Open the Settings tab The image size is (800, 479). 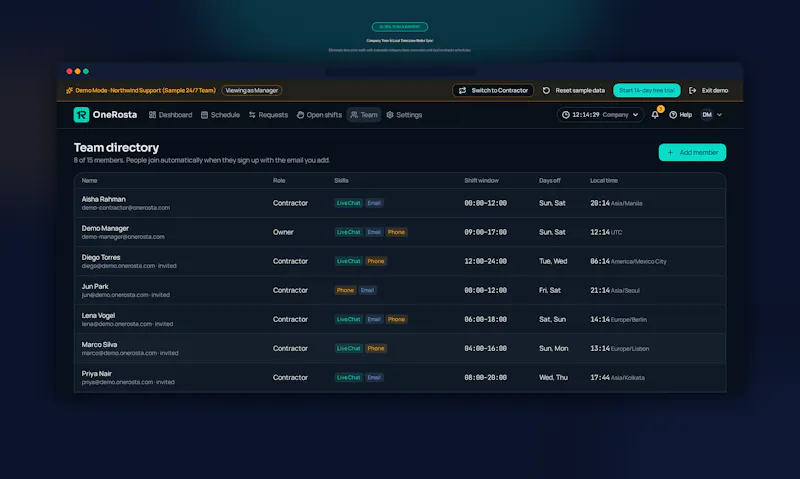click(404, 115)
